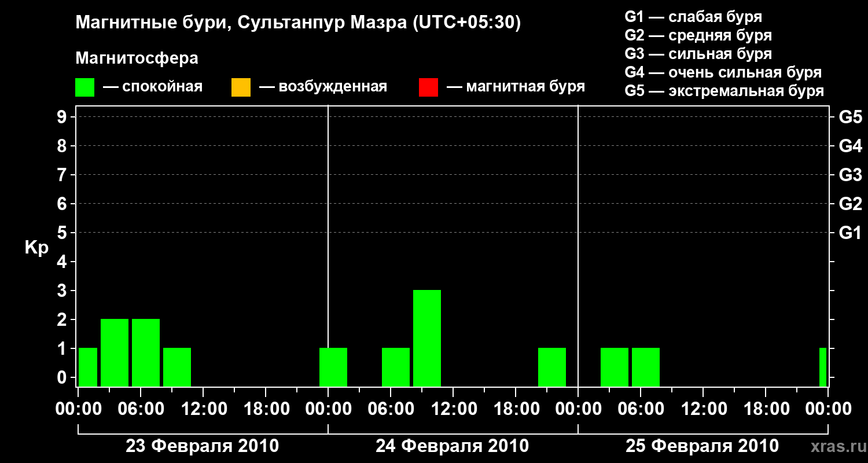The height and width of the screenshot is (463, 868).
Task: Click the Kp 1 bar left of the tallest bar
Action: (396, 367)
